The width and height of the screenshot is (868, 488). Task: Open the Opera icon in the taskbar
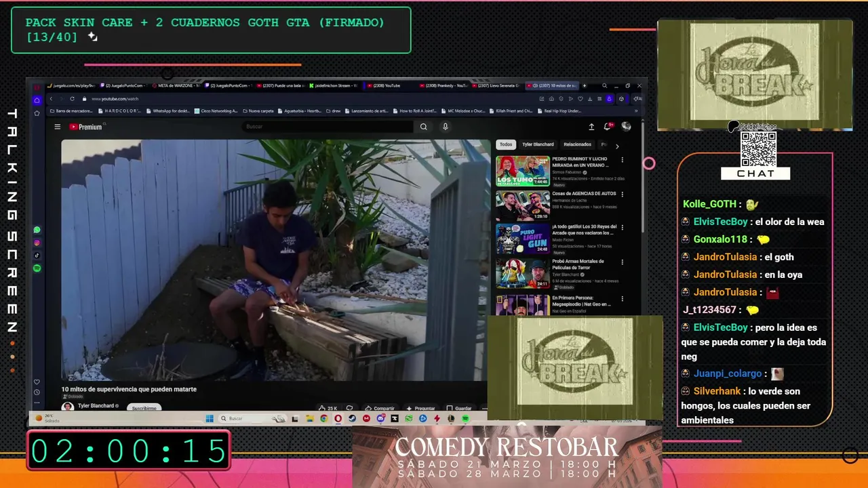tap(338, 419)
